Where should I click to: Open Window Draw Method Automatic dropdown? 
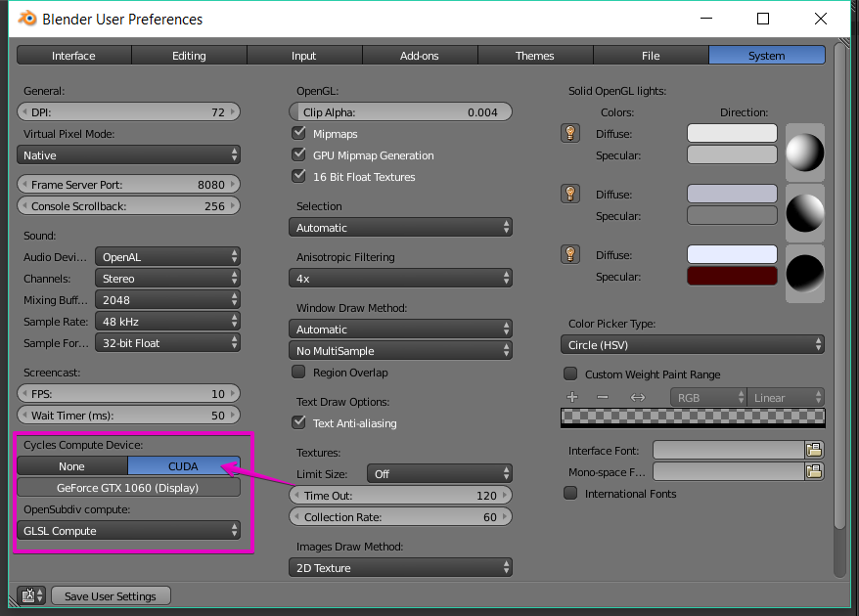[x=400, y=330]
